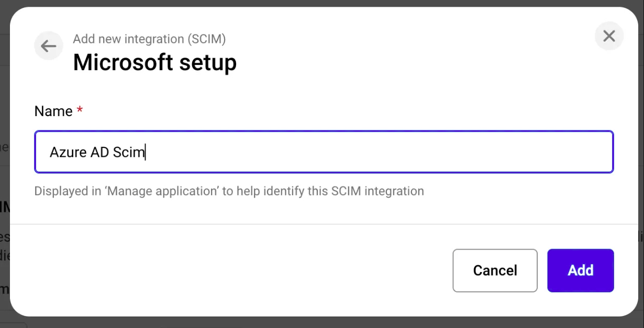Click the Name field label
Viewport: 644px width, 328px height.
point(53,111)
